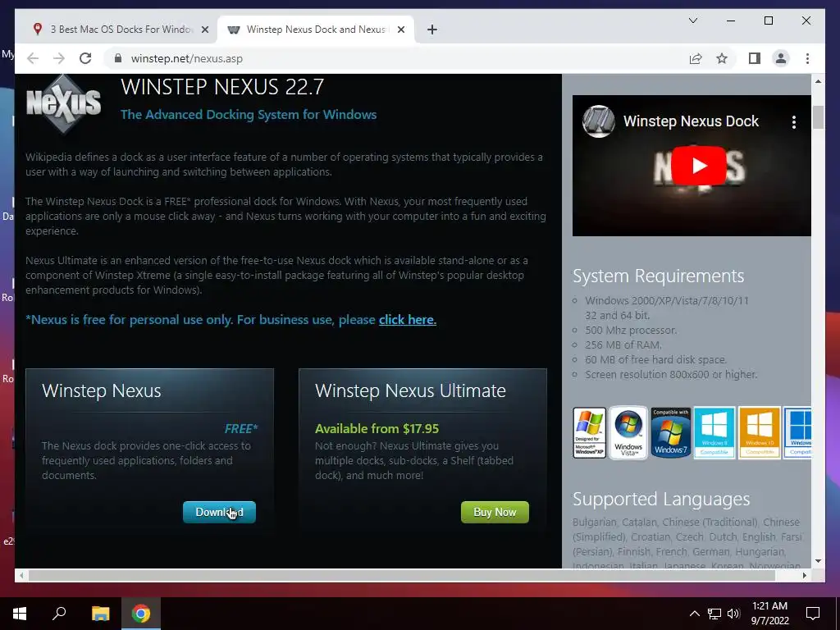The image size is (840, 630).
Task: Click the Download button for Winstep Nexus
Action: pos(219,512)
